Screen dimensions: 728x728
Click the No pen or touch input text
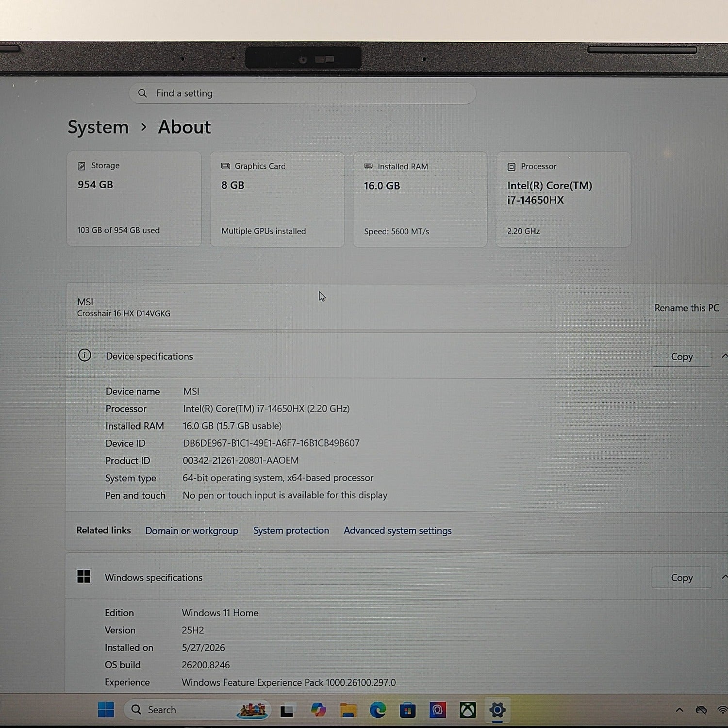pyautogui.click(x=285, y=496)
